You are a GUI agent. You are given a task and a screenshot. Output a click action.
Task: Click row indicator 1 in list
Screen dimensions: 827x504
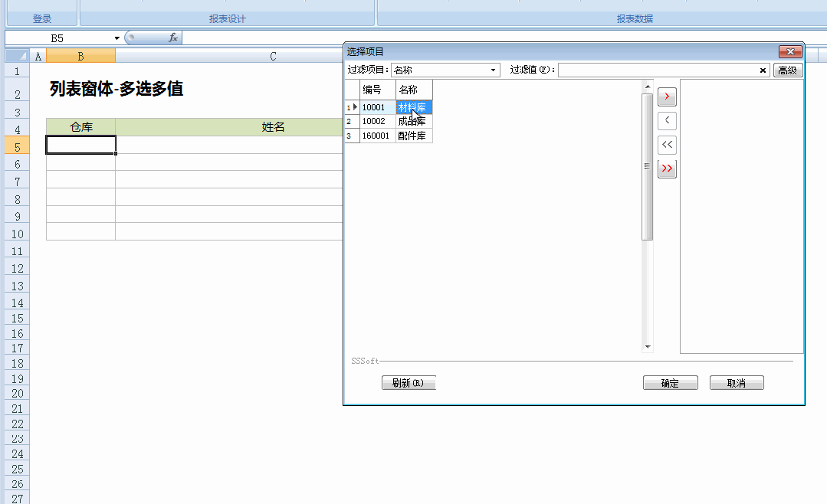click(x=353, y=107)
